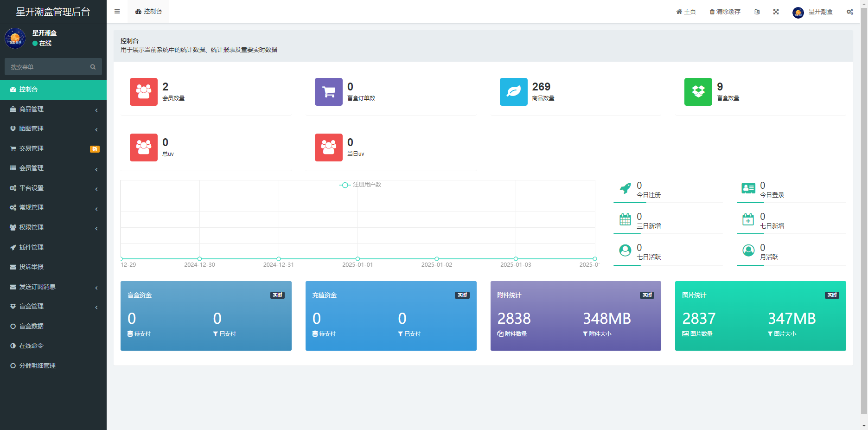Open the settings gears icon at top right

pyautogui.click(x=849, y=12)
